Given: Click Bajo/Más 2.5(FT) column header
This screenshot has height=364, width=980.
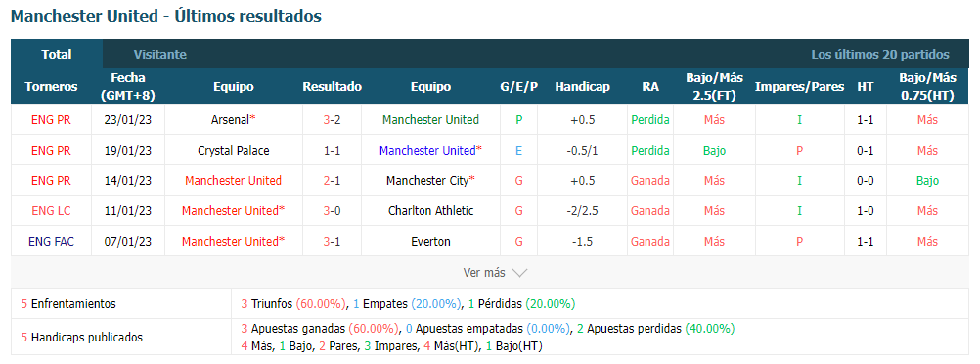Looking at the screenshot, I should pyautogui.click(x=714, y=87).
